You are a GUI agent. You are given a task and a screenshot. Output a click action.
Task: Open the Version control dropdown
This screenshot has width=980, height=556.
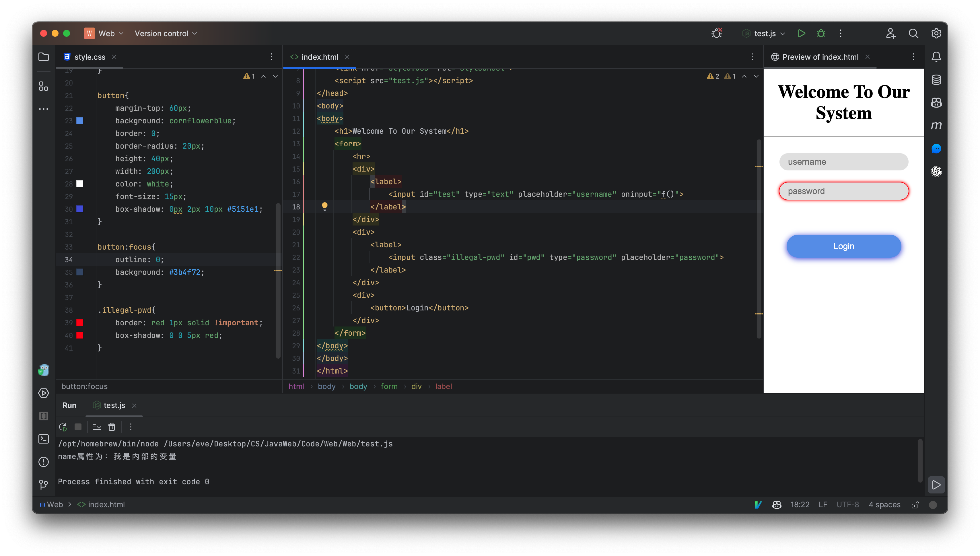[x=166, y=34]
